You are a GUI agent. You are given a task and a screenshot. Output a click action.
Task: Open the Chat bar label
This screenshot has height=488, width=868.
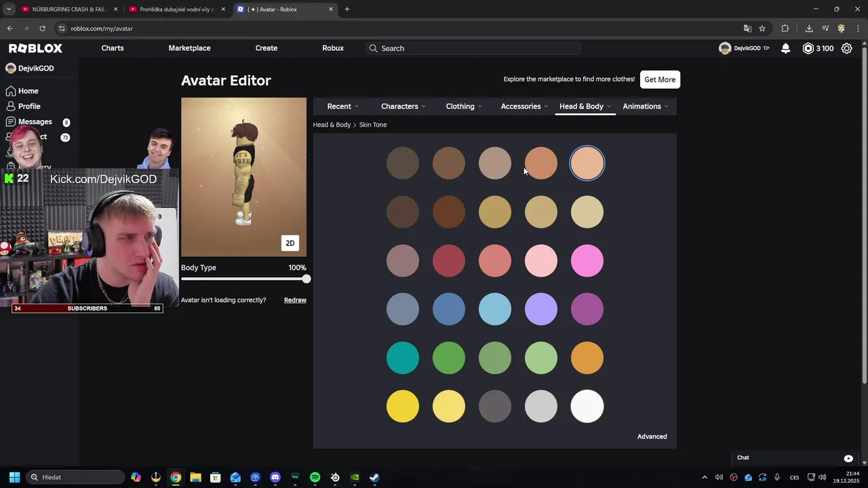pyautogui.click(x=743, y=458)
